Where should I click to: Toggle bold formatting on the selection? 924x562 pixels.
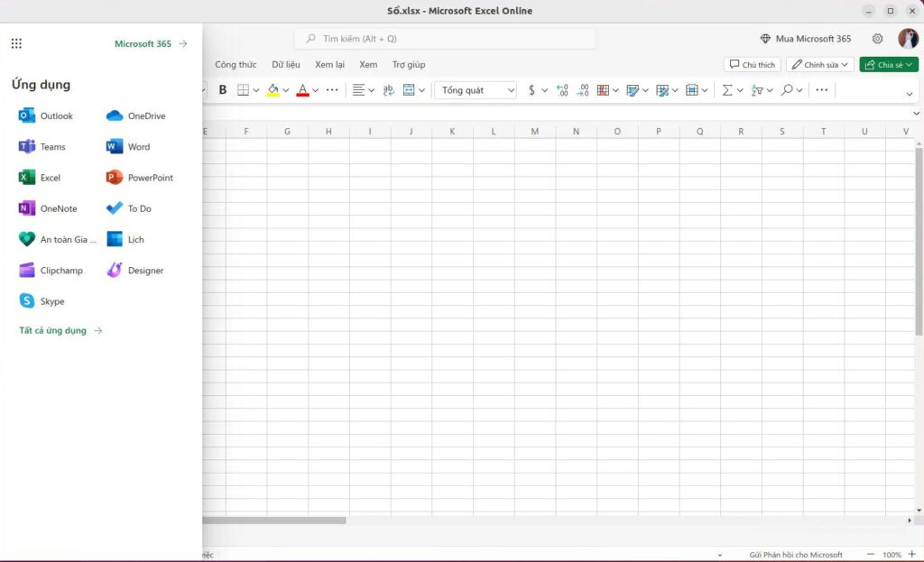point(222,90)
